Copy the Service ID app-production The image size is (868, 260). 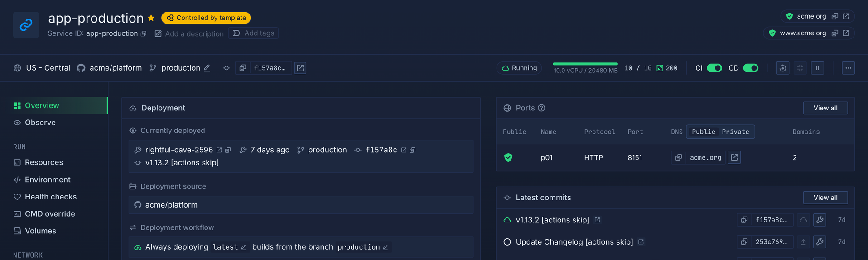coord(144,33)
